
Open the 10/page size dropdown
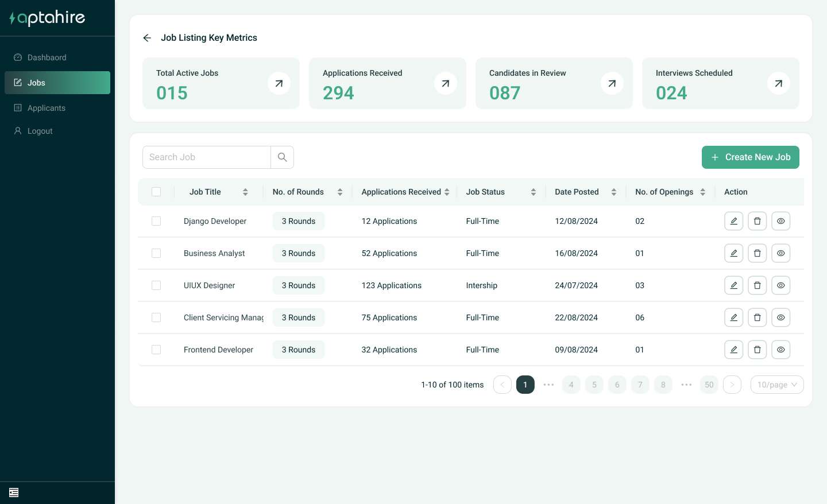click(x=776, y=385)
